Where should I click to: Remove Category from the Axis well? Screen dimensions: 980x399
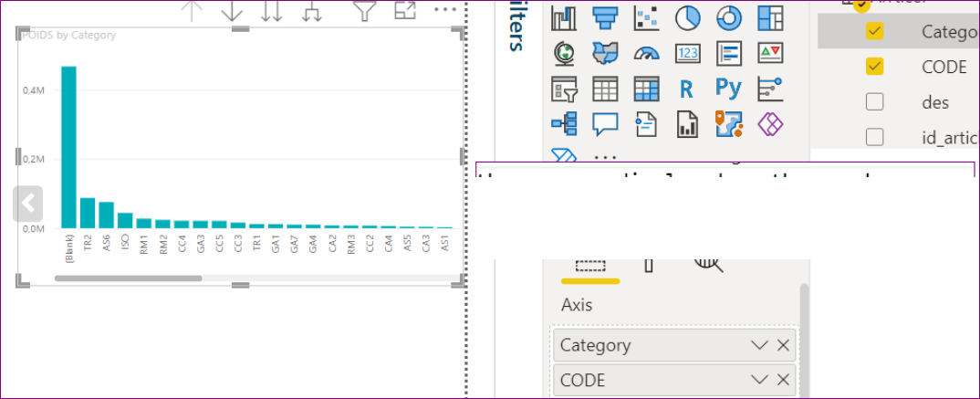(x=783, y=345)
